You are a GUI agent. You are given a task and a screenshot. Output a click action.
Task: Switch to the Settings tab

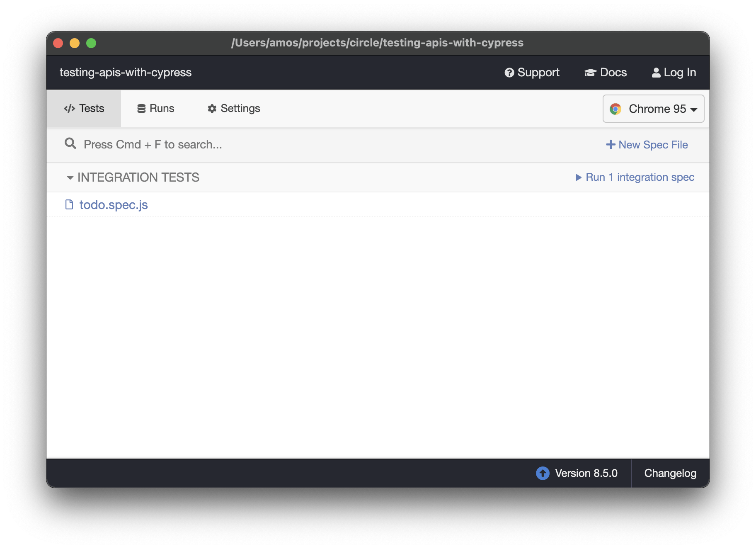[x=233, y=108]
